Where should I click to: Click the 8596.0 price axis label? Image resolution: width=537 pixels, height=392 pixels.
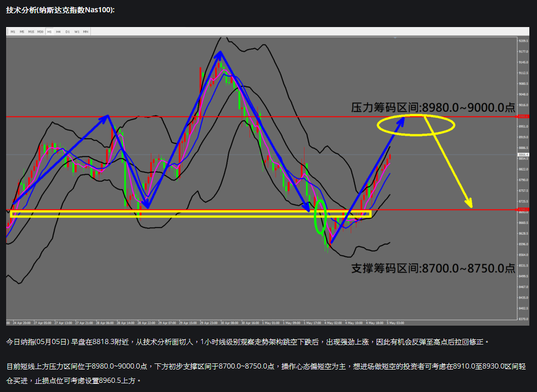click(x=523, y=244)
